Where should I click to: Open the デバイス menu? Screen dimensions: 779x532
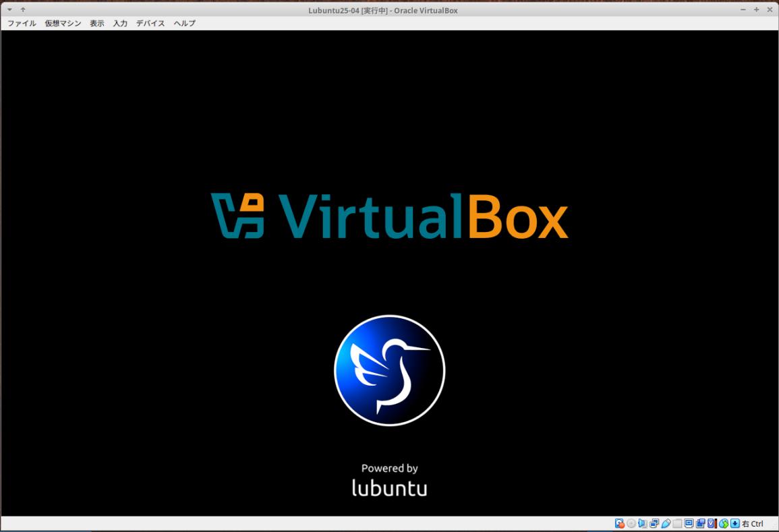[150, 24]
